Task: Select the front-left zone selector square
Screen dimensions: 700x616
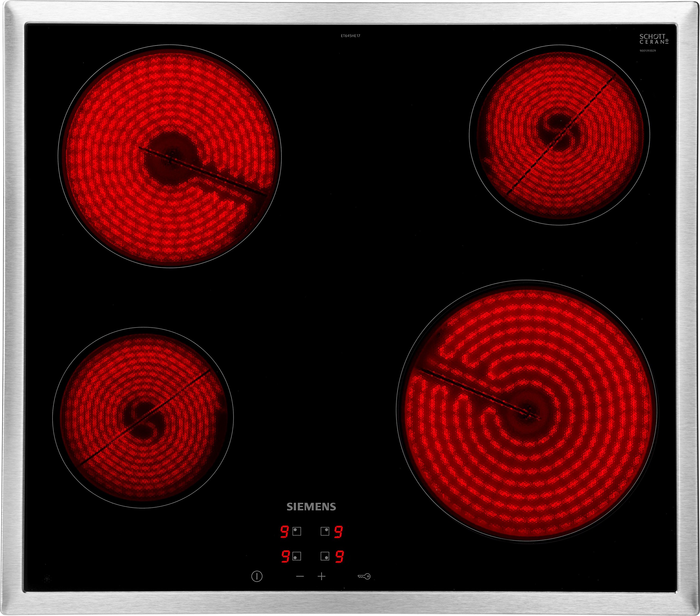Action: tap(297, 556)
